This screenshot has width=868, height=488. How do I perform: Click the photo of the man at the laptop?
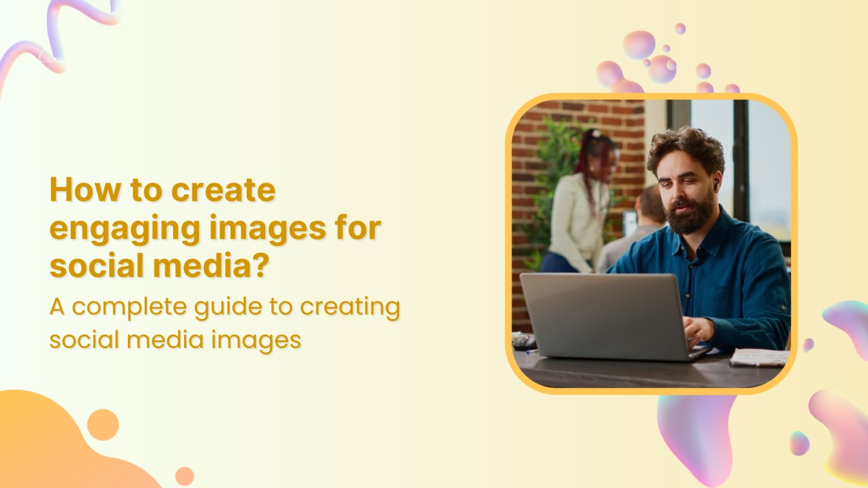[x=651, y=244]
